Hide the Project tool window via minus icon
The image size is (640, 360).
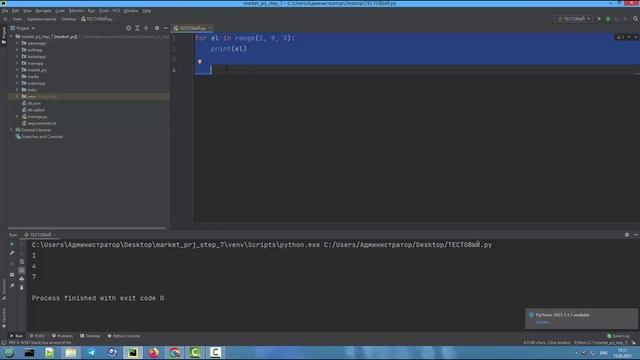point(166,28)
